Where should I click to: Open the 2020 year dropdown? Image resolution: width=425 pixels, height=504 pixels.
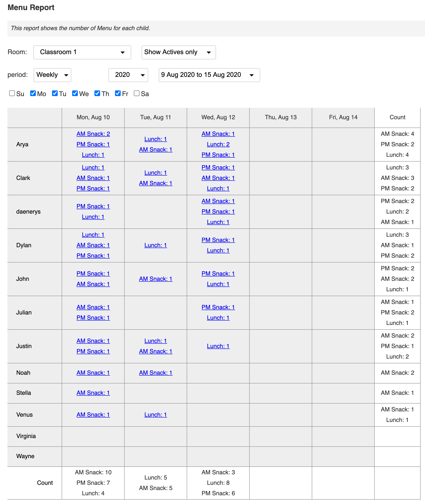pos(128,75)
